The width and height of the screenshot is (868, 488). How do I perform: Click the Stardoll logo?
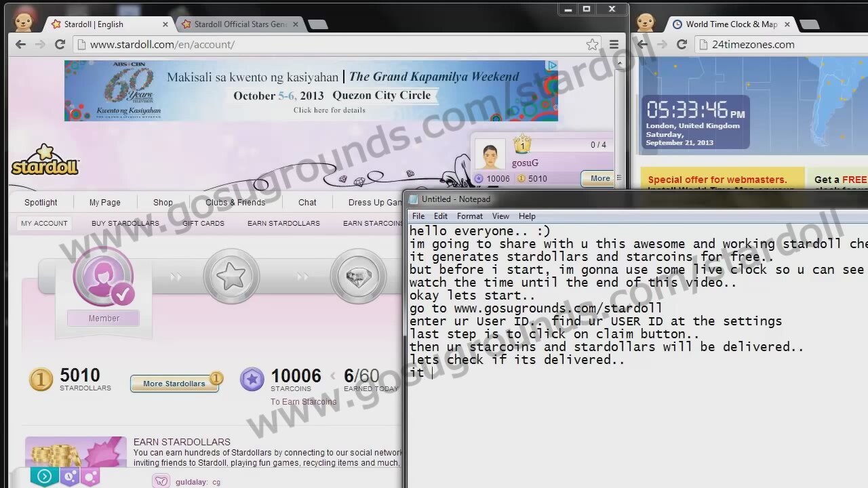click(x=45, y=160)
